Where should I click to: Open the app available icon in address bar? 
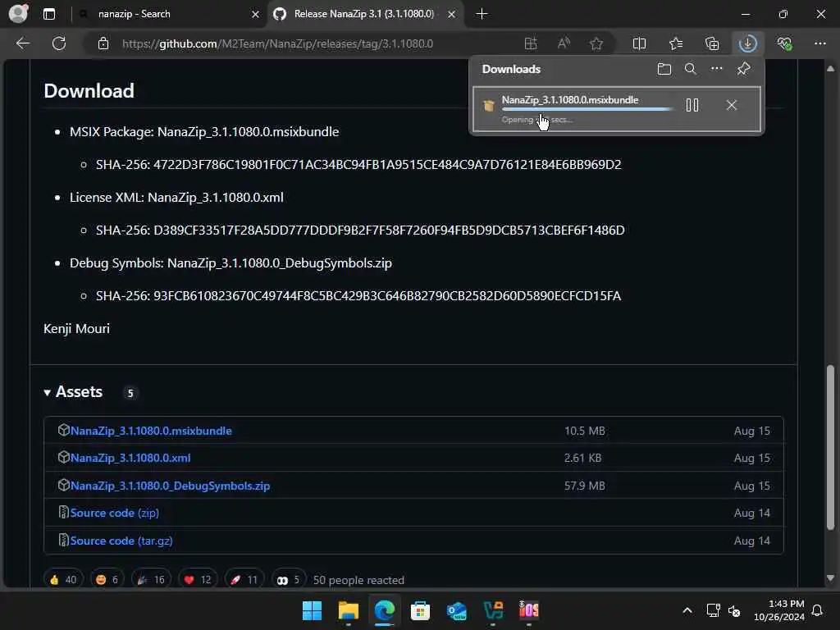531,43
